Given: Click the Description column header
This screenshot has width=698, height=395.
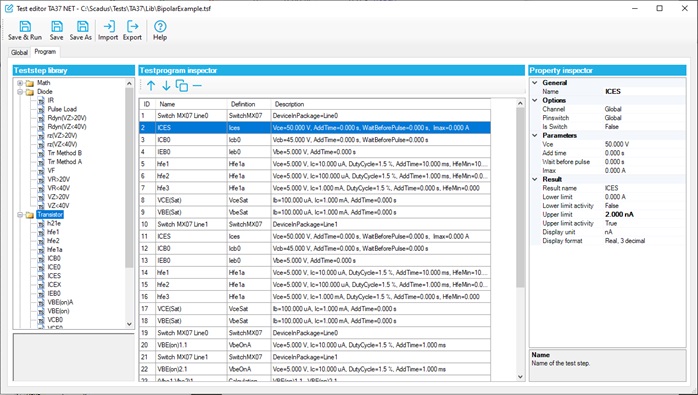Looking at the screenshot, I should pyautogui.click(x=381, y=104).
